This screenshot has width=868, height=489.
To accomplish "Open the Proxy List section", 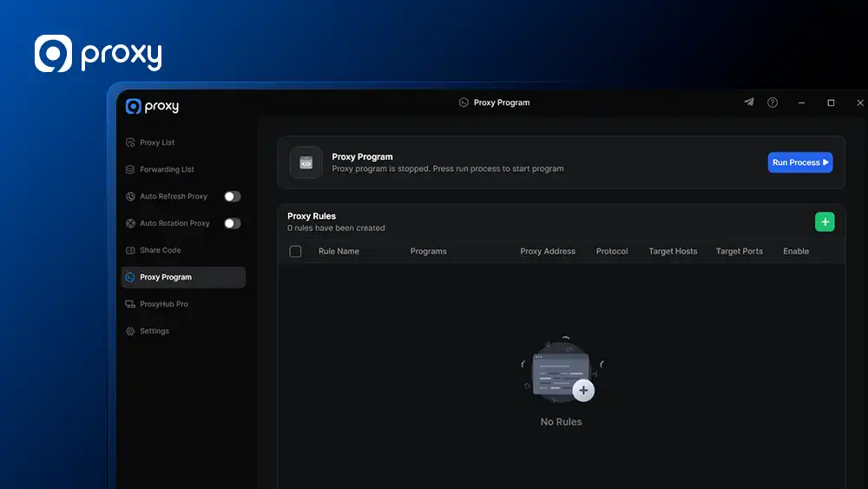I will [x=157, y=142].
